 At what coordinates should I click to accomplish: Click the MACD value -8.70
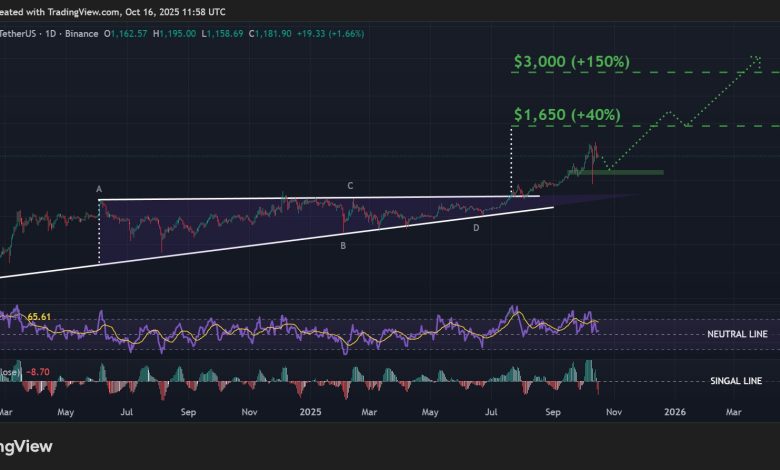[38, 370]
